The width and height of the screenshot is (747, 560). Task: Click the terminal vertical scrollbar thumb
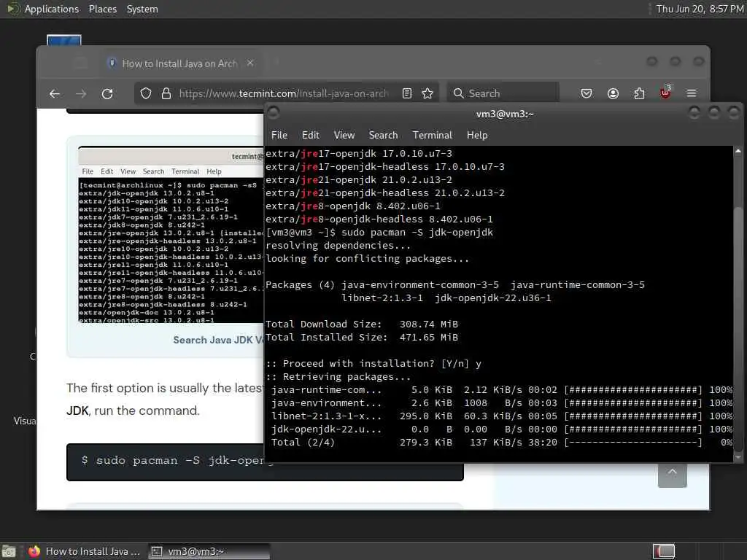click(738, 329)
